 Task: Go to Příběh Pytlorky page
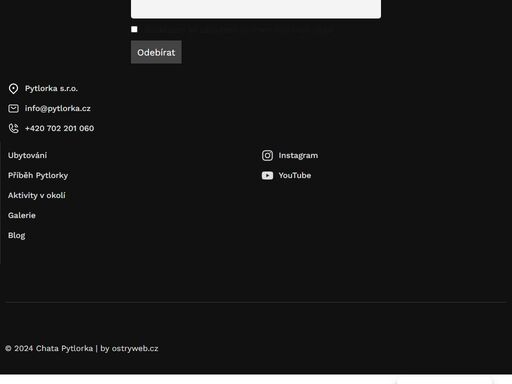pyautogui.click(x=38, y=175)
